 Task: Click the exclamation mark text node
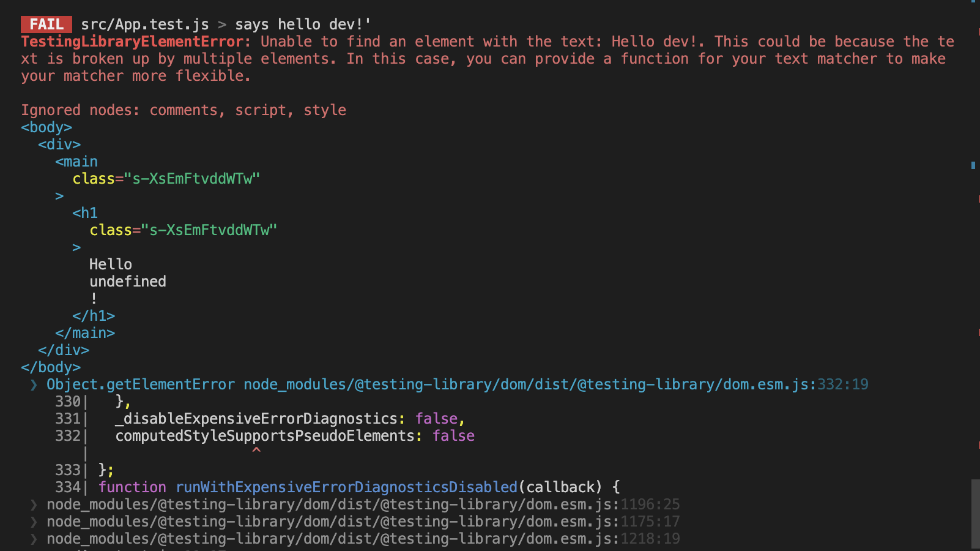pos(94,299)
